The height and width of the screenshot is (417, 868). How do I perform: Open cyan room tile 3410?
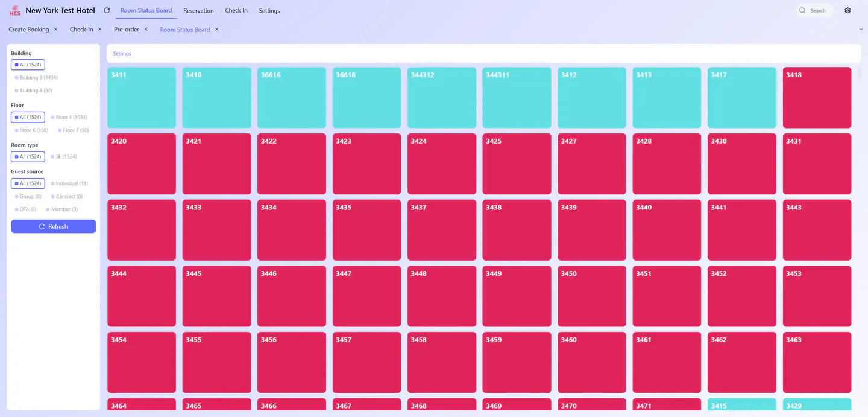point(217,97)
